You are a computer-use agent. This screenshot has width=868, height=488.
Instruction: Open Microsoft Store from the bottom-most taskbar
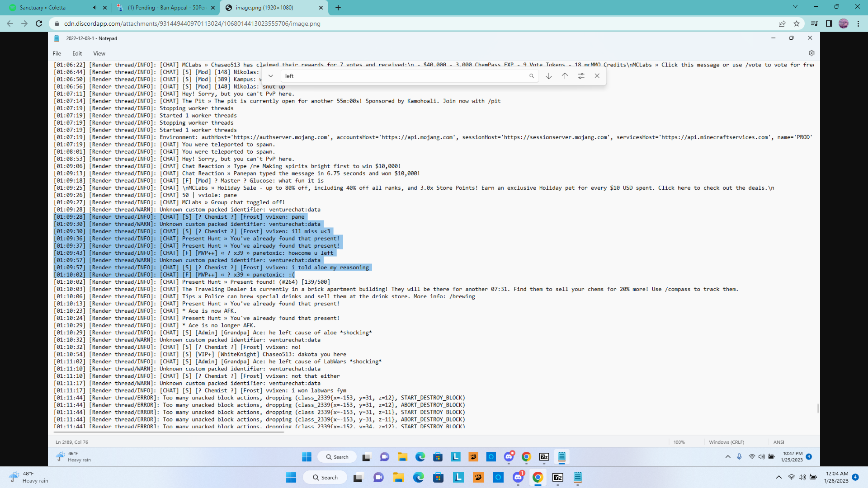(438, 477)
